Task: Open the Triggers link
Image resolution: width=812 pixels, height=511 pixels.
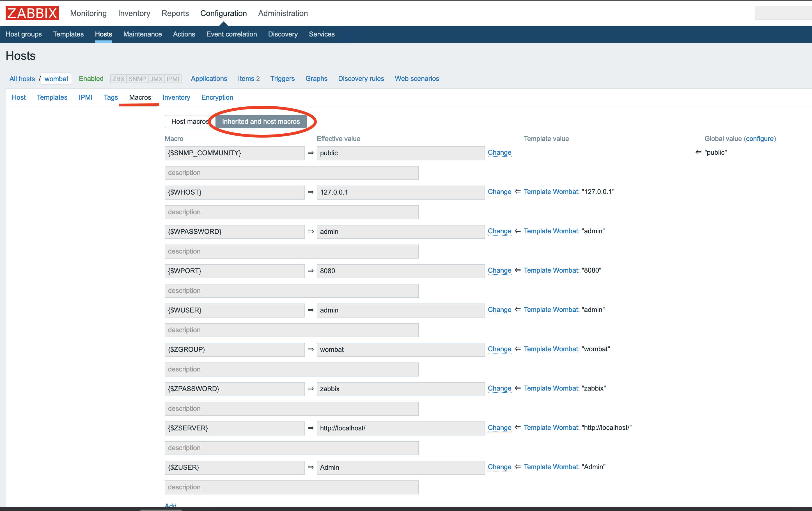Action: point(283,78)
